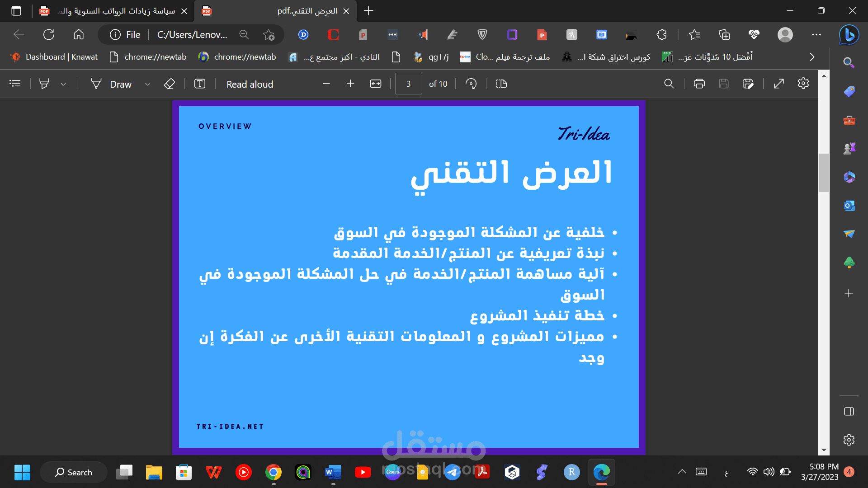
Task: Open Outlook in the sidebar
Action: coord(849,206)
